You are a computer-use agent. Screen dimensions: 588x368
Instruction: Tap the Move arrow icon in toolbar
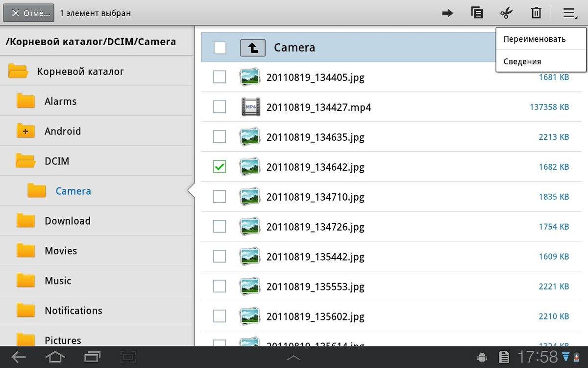point(447,13)
